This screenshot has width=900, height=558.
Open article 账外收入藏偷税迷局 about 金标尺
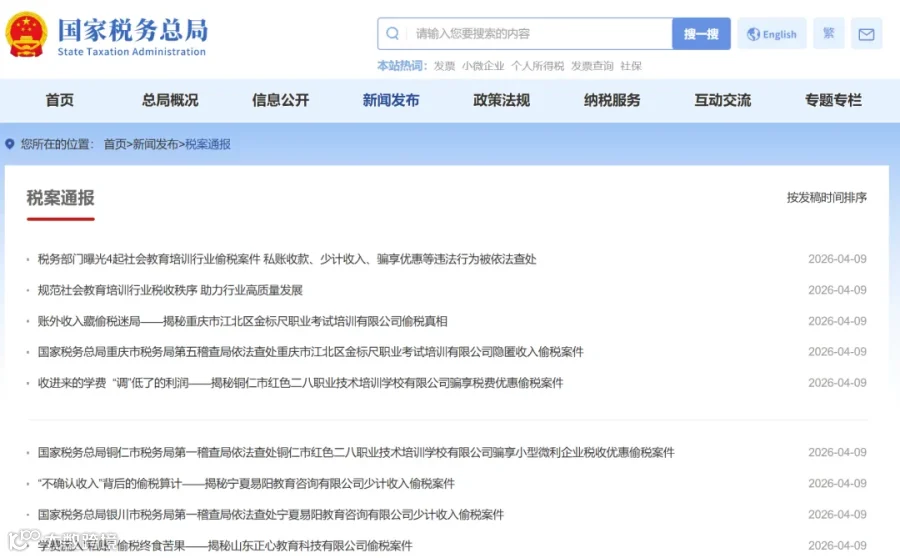[x=242, y=321]
